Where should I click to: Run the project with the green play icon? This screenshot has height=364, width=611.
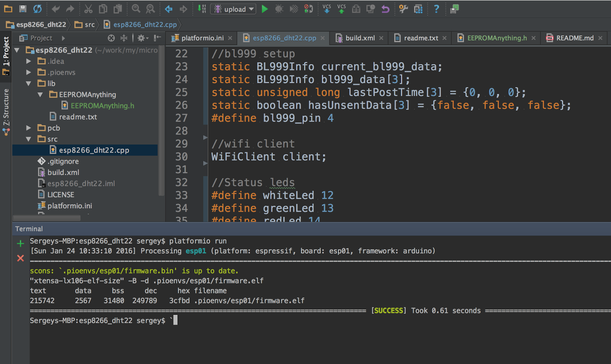[265, 9]
